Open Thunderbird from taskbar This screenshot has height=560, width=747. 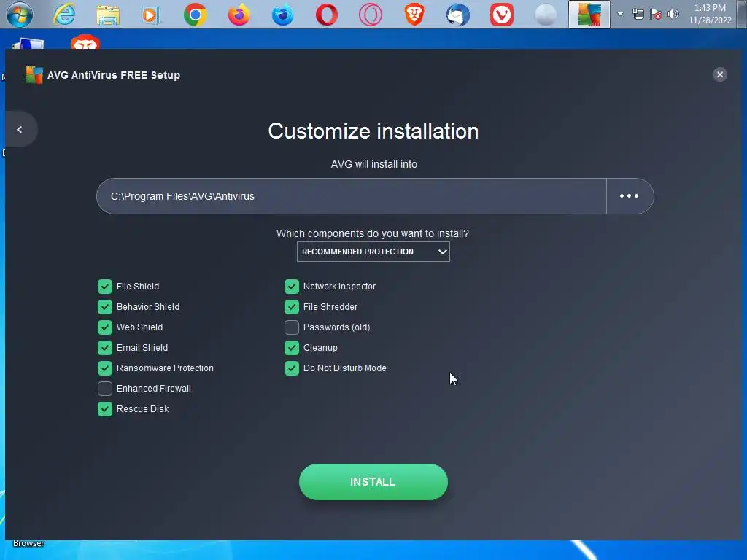click(x=458, y=15)
